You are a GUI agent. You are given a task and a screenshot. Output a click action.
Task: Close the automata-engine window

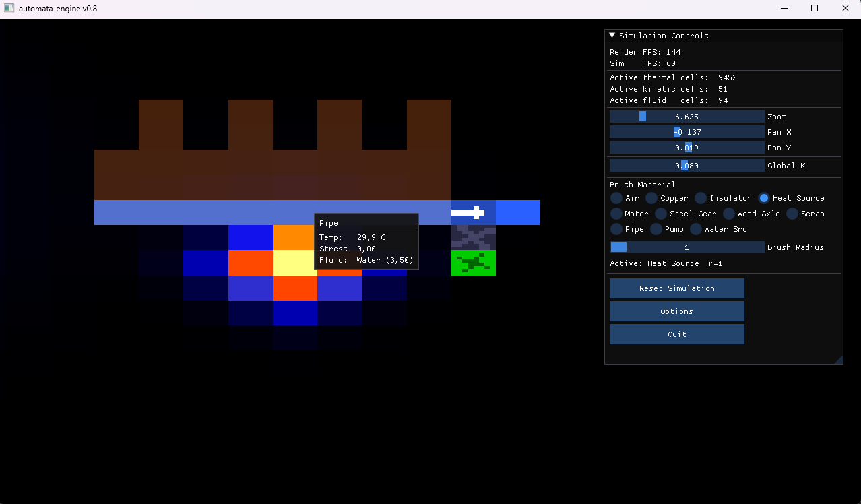point(846,9)
